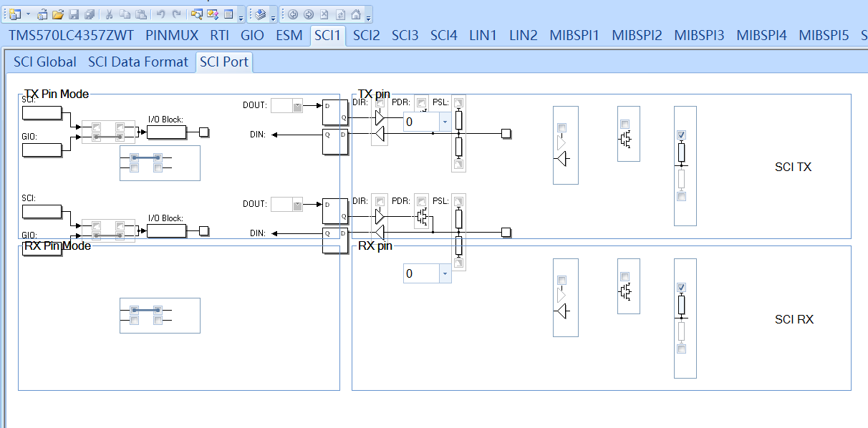Screen dimensions: 868x428
Task: Open the TX pin value dropdown showing 0
Action: 445,122
